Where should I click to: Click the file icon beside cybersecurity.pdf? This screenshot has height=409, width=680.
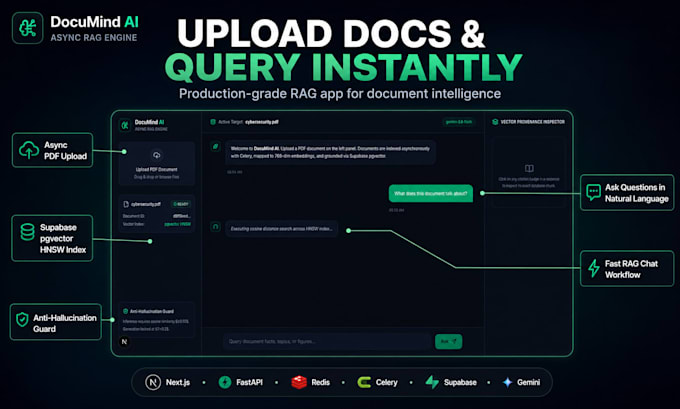126,204
